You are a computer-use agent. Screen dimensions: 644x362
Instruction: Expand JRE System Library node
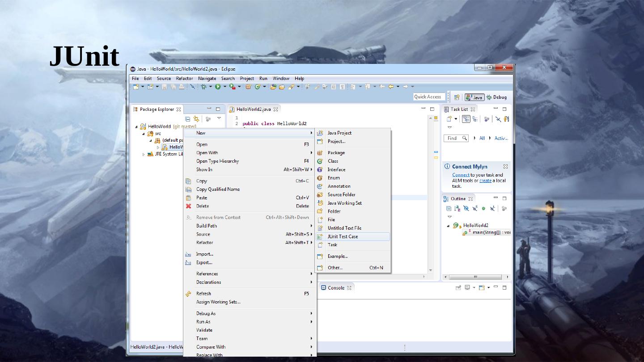coord(144,154)
